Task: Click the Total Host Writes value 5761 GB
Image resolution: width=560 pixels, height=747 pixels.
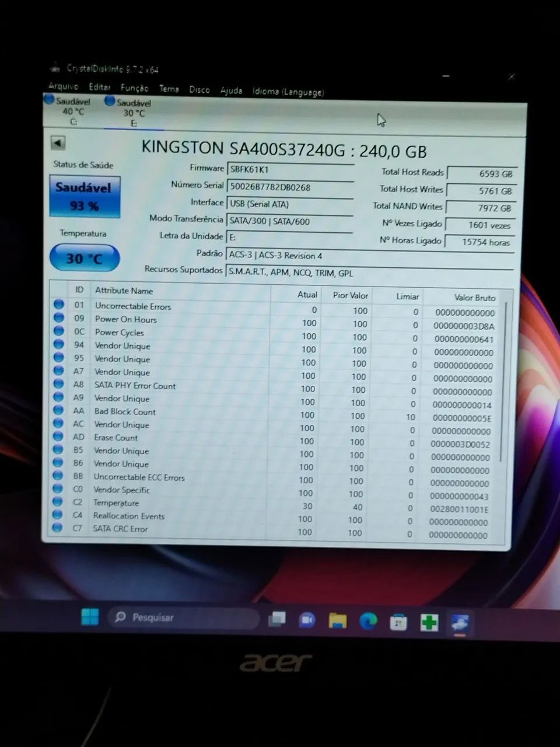Action: [x=481, y=191]
